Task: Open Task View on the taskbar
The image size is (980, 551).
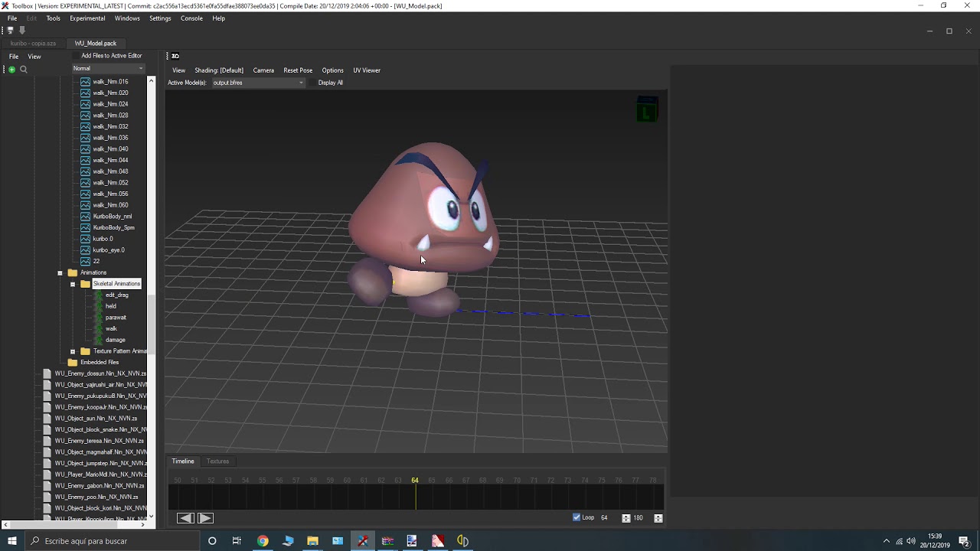Action: coord(237,541)
